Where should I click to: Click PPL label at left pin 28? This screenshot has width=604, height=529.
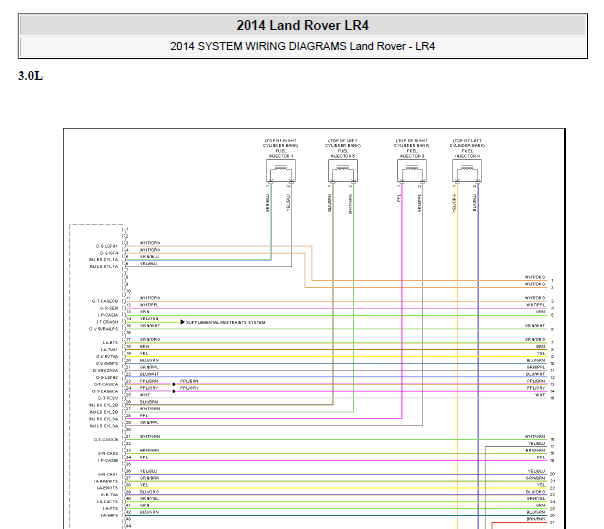click(144, 416)
